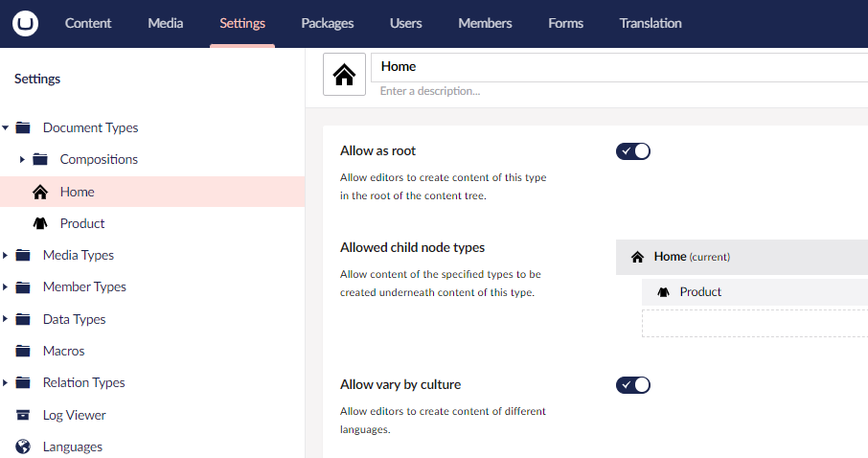This screenshot has height=458, width=868.
Task: Expand the Compositions folder arrow
Action: pyautogui.click(x=22, y=159)
